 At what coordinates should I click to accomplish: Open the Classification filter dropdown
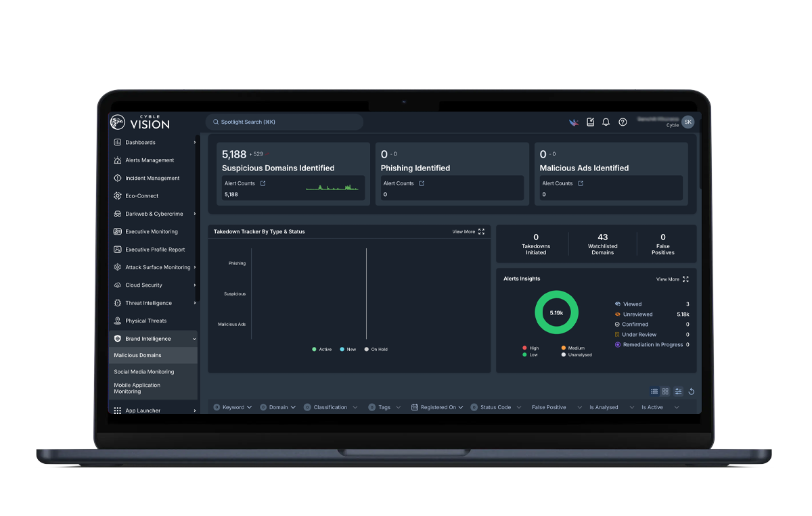click(x=331, y=408)
